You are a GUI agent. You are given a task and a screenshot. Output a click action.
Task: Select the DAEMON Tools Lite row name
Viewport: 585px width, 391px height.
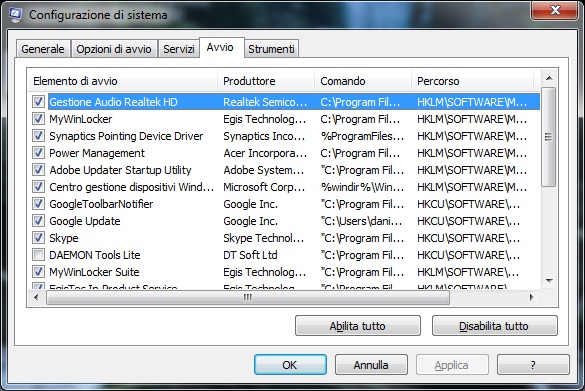pos(95,255)
